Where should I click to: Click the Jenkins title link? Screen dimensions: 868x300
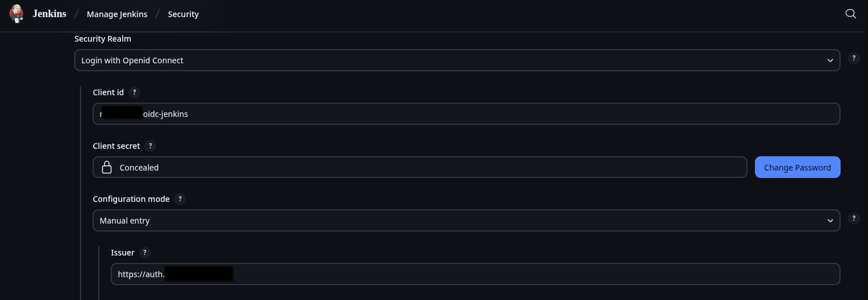pos(49,14)
